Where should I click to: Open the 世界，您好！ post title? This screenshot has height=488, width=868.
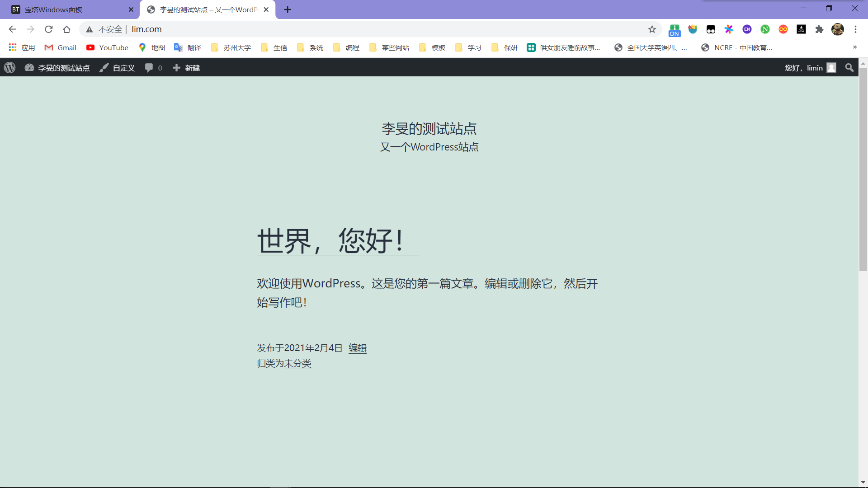(338, 240)
